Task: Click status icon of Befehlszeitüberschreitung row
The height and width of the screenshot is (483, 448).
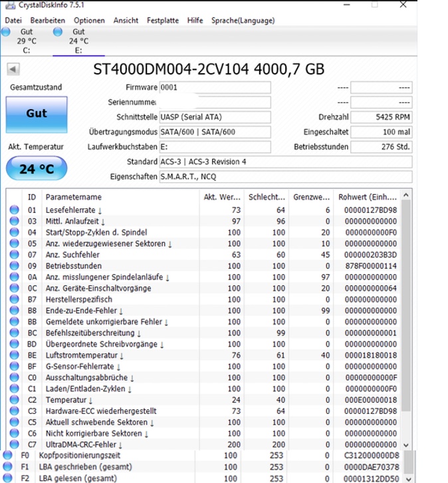Action: (14, 333)
